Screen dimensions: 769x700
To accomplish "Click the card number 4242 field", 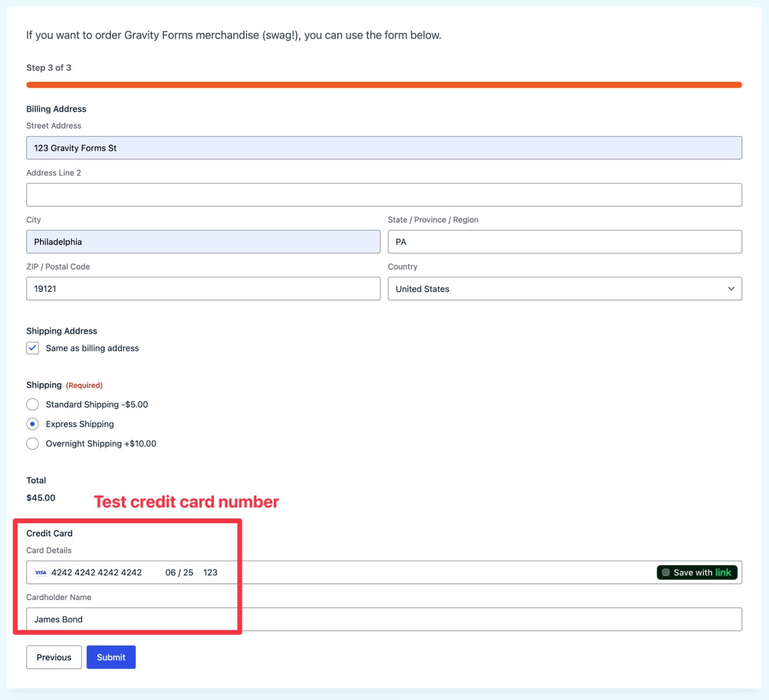I will [97, 572].
